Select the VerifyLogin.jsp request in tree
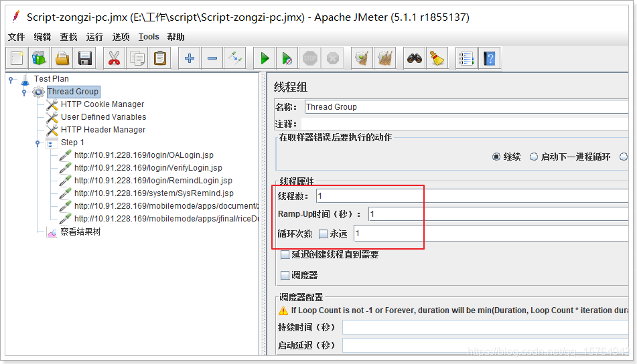 point(148,168)
